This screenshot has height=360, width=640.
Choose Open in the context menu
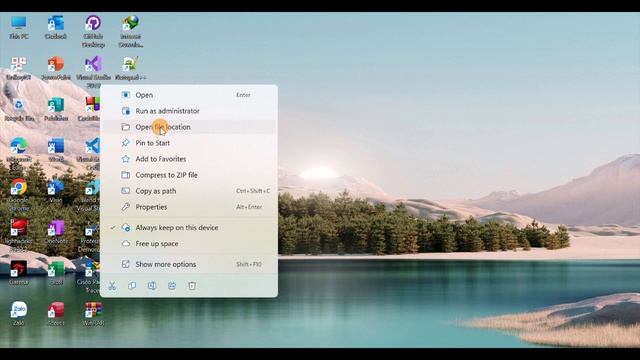(189, 95)
